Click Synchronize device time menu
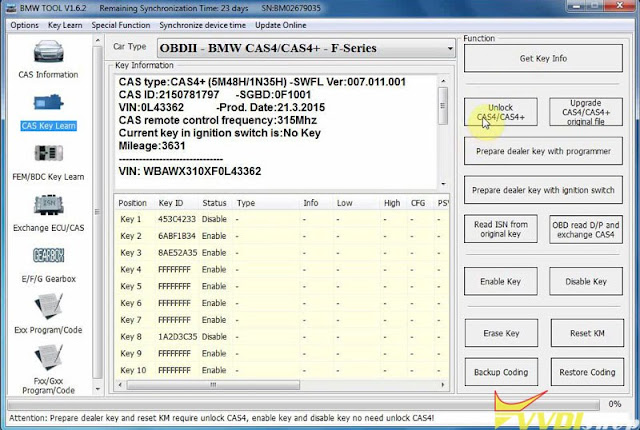 pyautogui.click(x=202, y=25)
